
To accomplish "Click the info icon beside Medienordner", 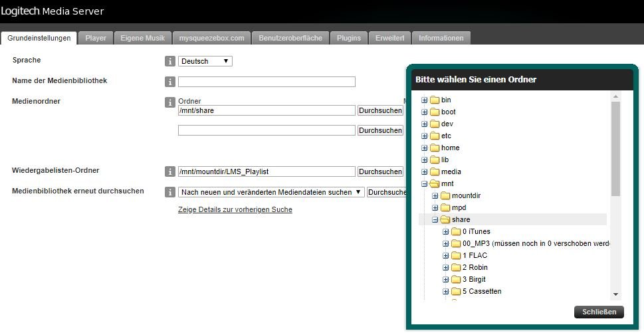I will [x=169, y=102].
